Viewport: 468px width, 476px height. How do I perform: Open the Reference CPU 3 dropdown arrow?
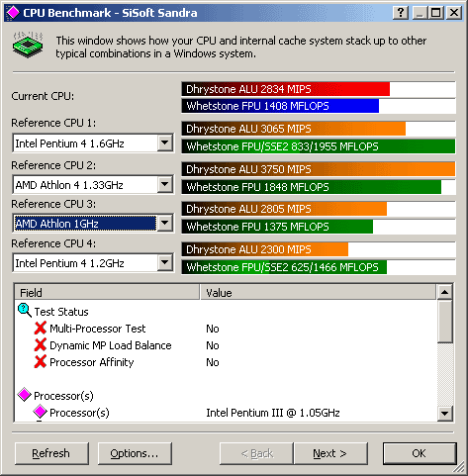coord(164,224)
